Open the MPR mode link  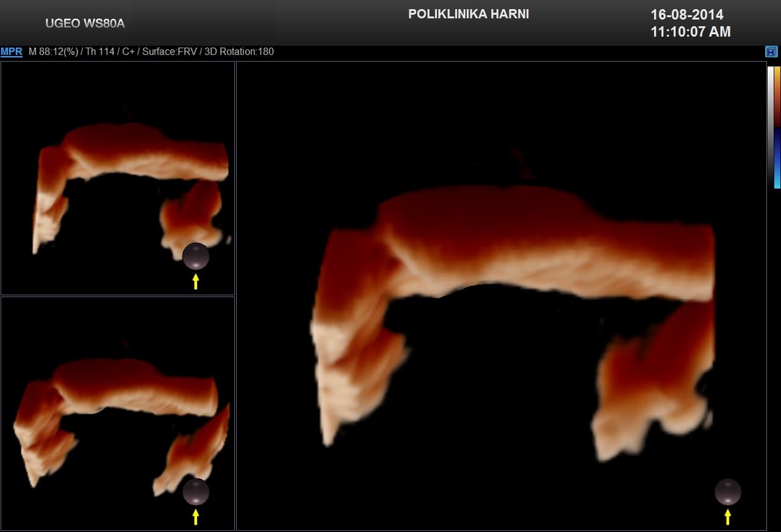pos(12,52)
